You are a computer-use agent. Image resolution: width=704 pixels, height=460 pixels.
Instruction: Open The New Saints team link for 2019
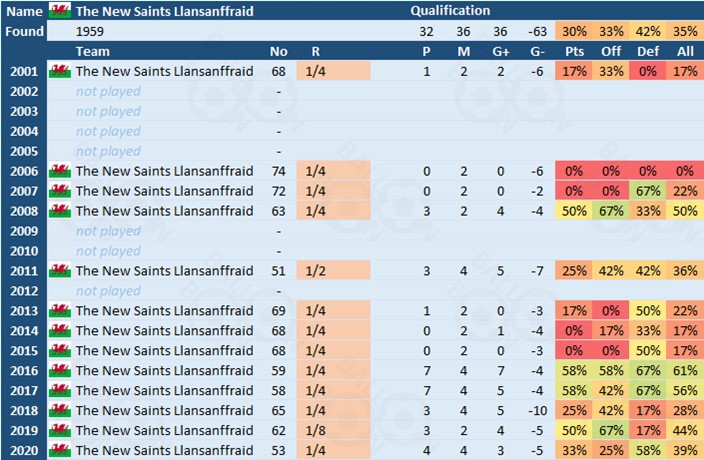pos(164,430)
